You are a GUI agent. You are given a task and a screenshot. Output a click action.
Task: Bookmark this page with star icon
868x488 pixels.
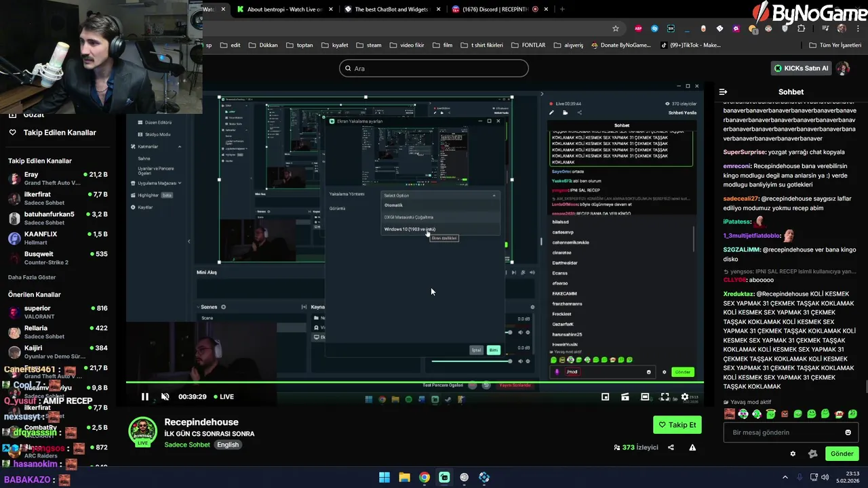pos(616,28)
